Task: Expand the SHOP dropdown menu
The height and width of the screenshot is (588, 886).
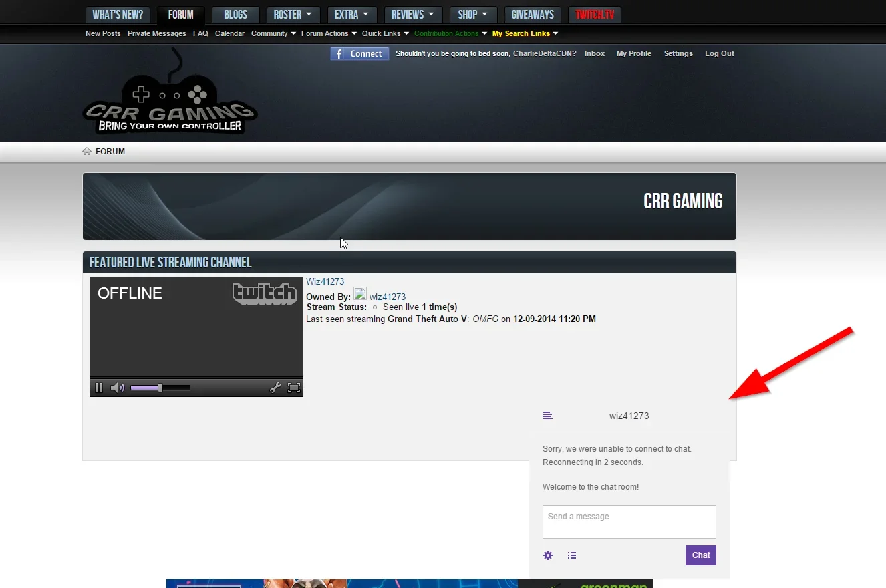Action: click(x=473, y=15)
